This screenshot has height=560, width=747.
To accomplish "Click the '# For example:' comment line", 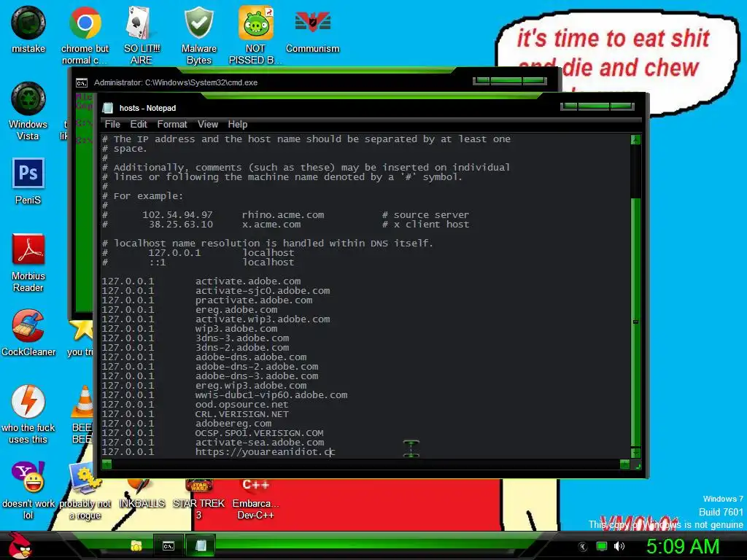I will 142,195.
